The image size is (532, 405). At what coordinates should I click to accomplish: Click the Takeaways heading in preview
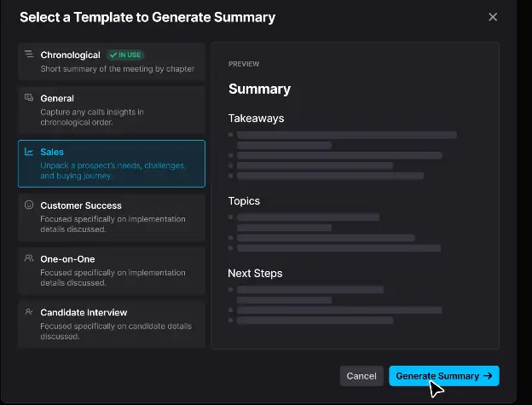click(256, 119)
